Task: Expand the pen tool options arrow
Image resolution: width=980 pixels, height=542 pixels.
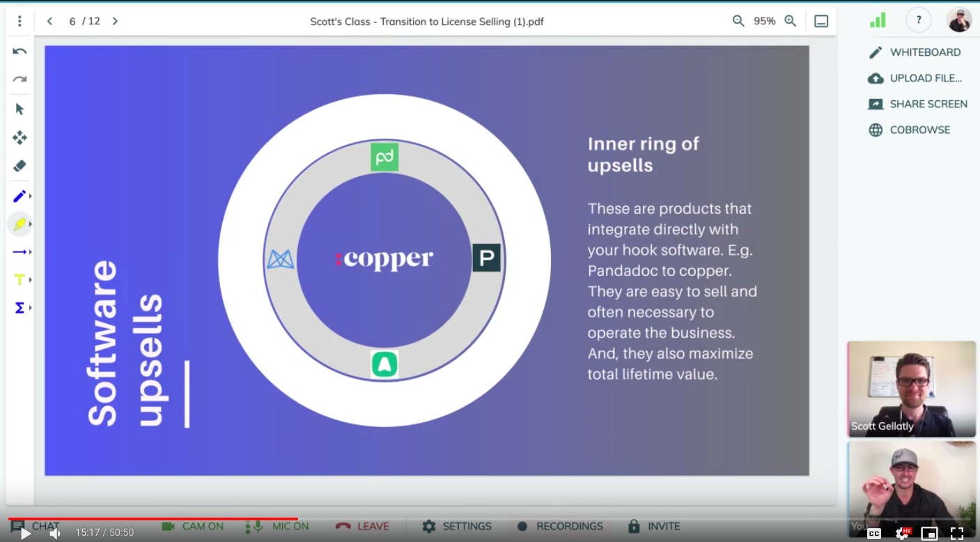Action: [x=30, y=196]
